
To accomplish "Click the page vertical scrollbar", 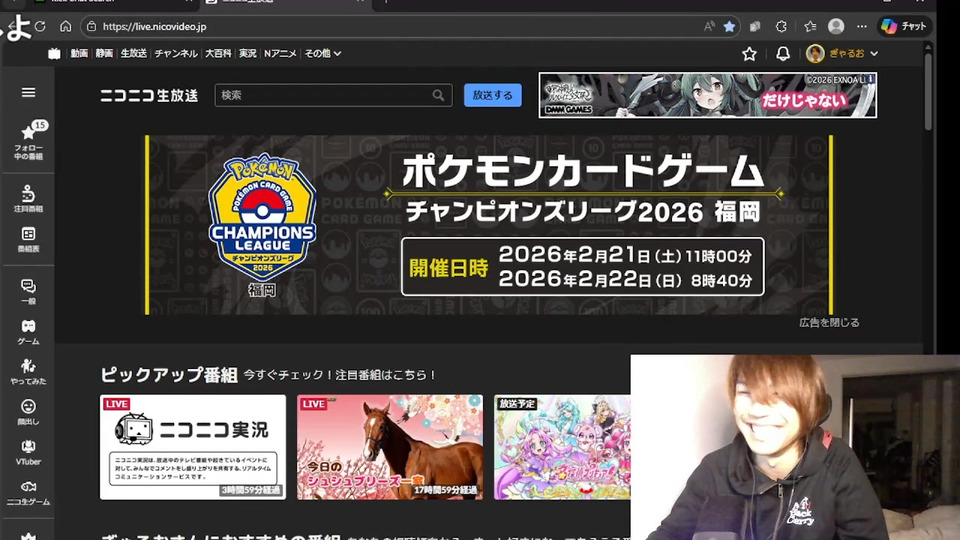I will click(x=928, y=92).
